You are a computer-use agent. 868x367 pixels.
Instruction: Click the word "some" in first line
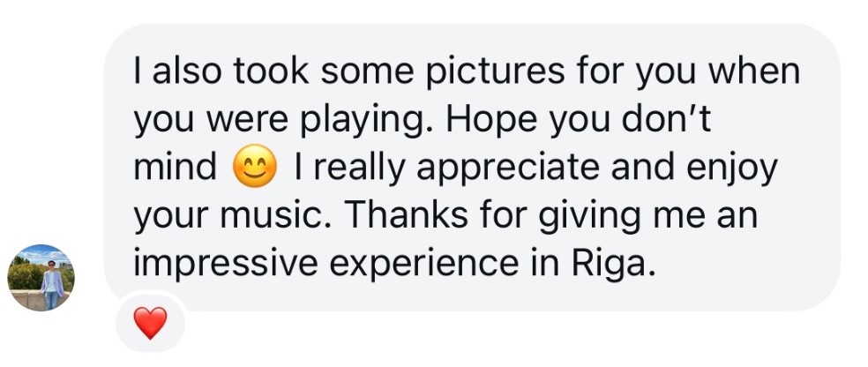click(368, 73)
